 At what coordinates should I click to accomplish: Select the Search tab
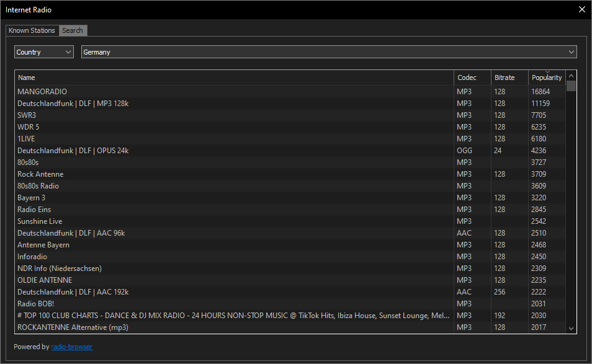tap(73, 30)
